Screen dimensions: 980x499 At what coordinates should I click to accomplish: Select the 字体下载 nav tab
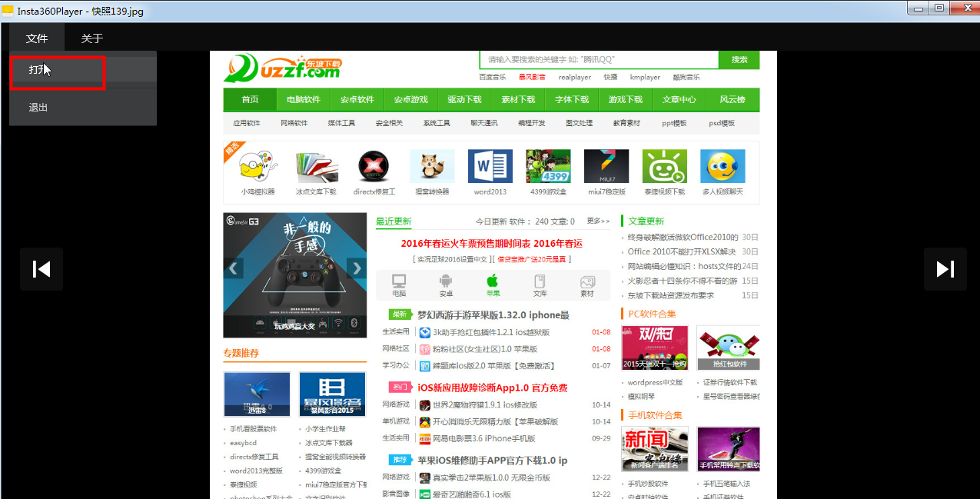572,100
